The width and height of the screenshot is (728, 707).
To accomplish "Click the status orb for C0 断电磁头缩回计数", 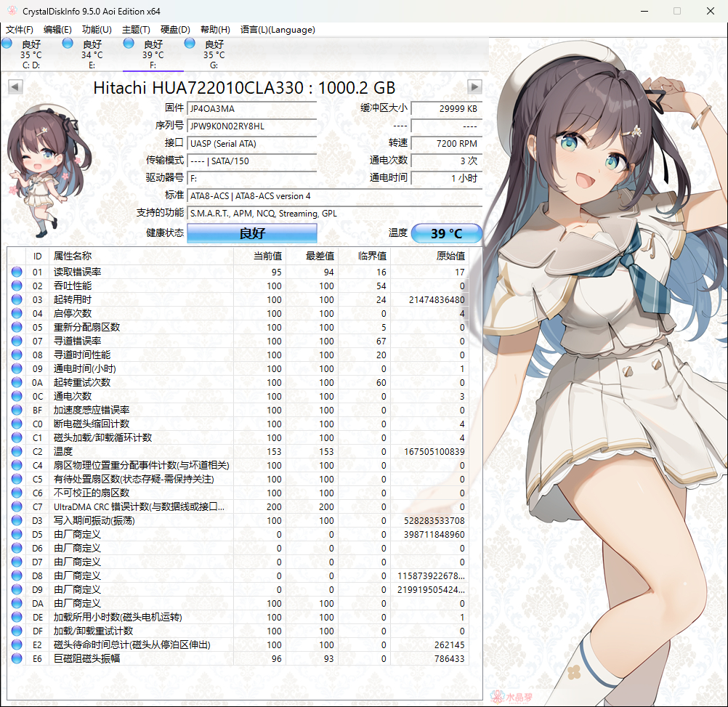I will click(17, 424).
